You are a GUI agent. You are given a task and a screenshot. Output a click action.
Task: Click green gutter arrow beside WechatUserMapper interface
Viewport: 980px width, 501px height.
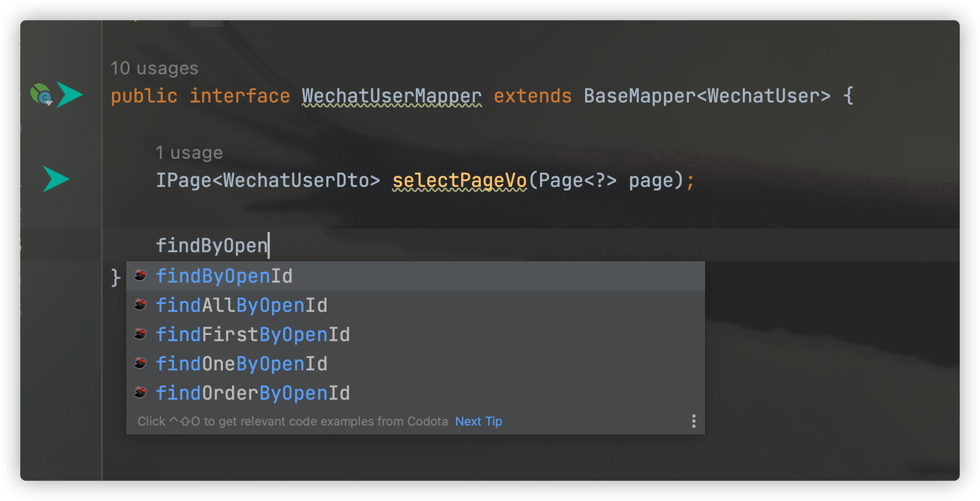(70, 95)
